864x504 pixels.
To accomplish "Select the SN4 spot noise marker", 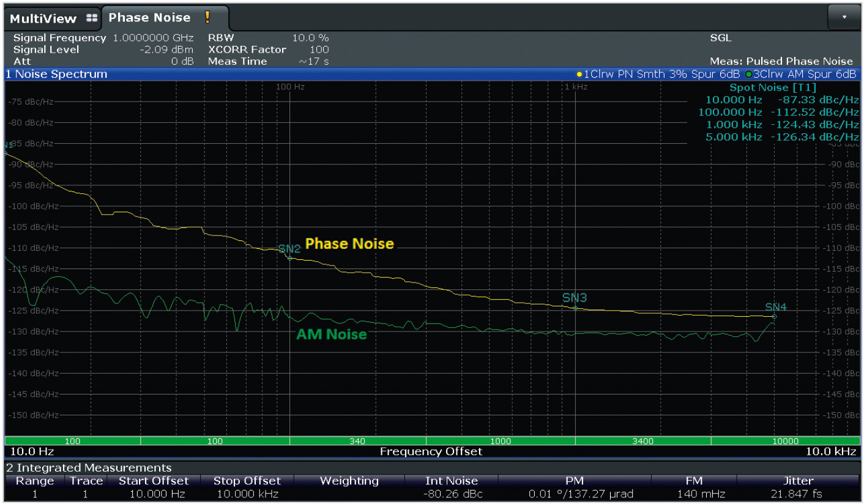I will coord(776,307).
